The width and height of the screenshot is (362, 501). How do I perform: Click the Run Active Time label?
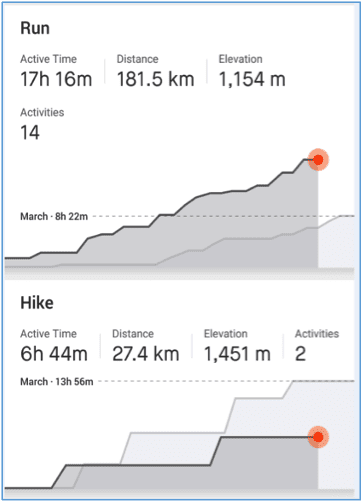[48, 59]
